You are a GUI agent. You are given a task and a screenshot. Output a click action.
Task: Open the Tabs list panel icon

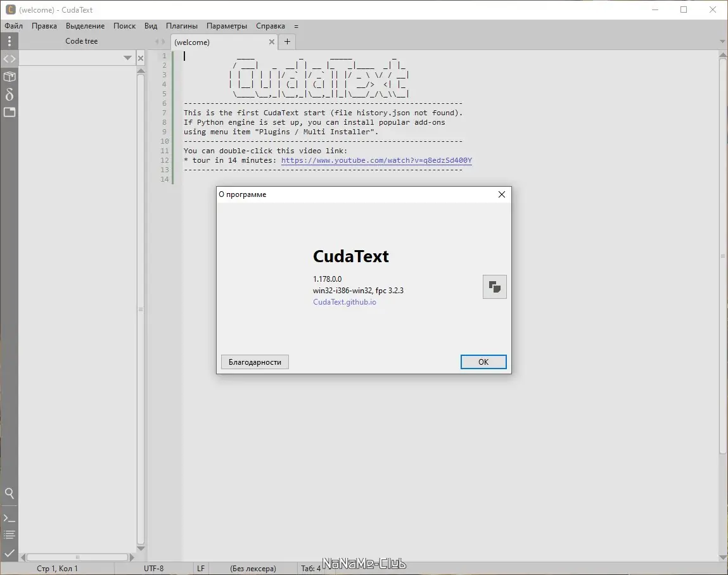pyautogui.click(x=10, y=112)
